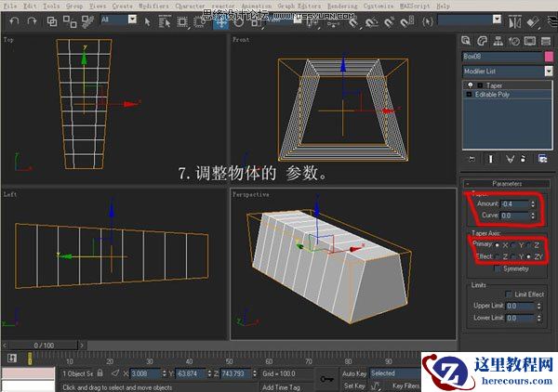
Task: Toggle the Auto Key button
Action: (x=354, y=373)
